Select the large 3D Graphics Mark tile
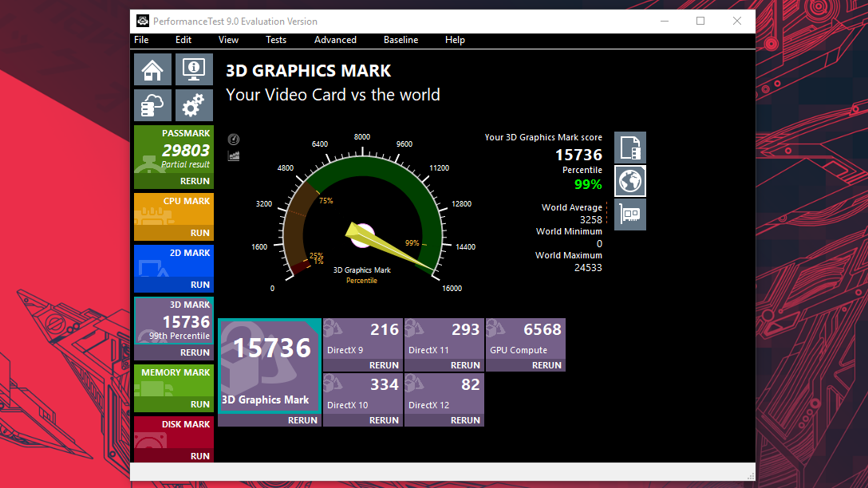The image size is (868, 488). click(270, 366)
